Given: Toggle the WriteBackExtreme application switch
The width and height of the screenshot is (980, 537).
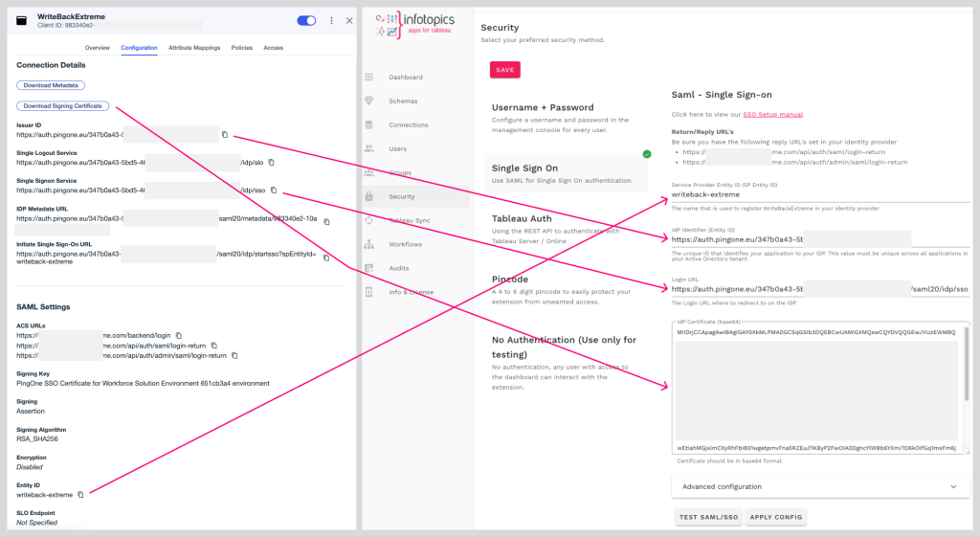Looking at the screenshot, I should coord(306,20).
